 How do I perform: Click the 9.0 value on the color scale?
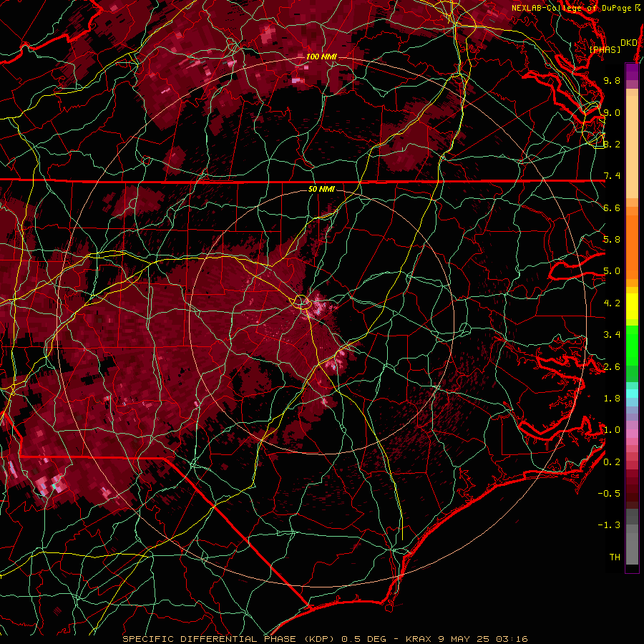tap(612, 112)
